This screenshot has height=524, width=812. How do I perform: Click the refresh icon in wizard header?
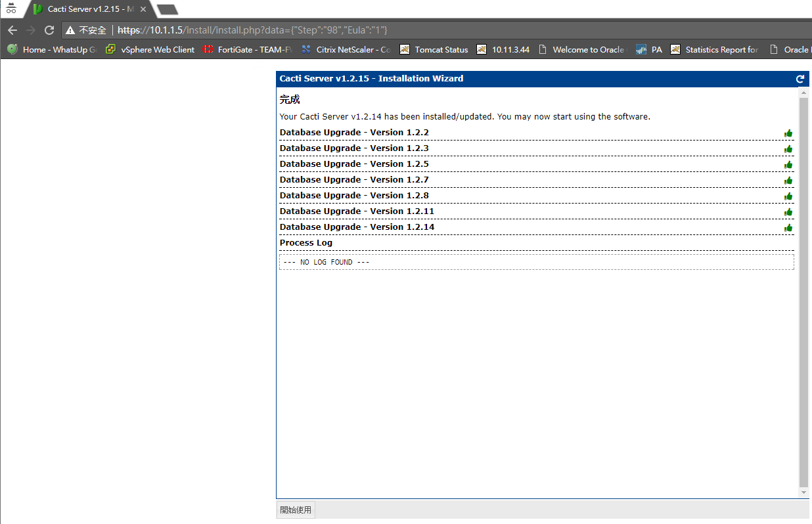(800, 79)
